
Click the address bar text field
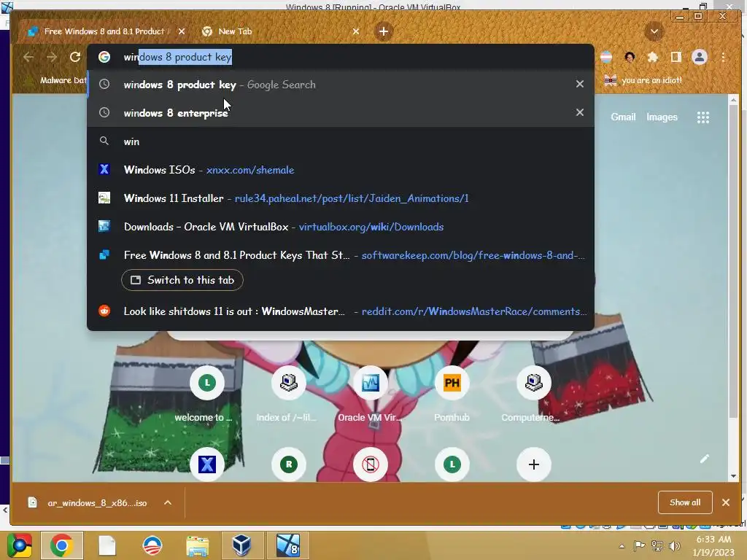[x=341, y=57]
